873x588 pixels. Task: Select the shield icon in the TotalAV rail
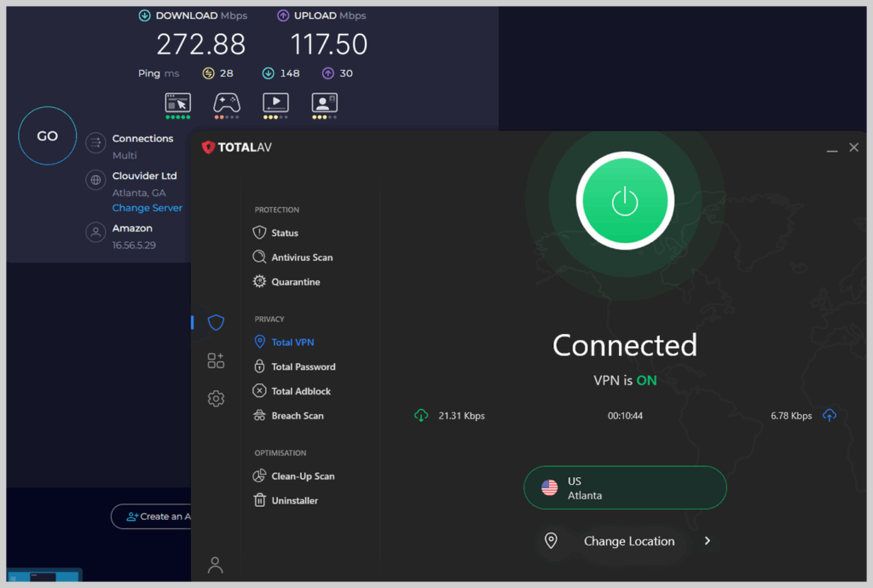click(x=216, y=322)
